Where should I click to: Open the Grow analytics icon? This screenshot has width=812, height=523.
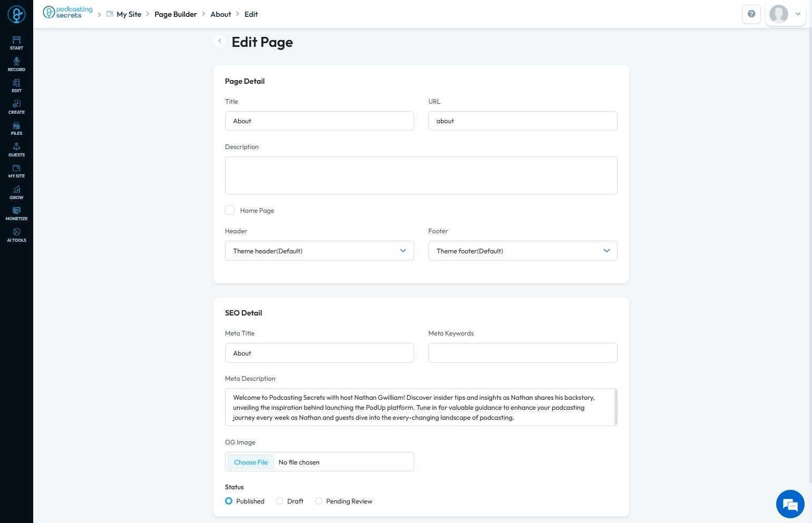tap(16, 192)
